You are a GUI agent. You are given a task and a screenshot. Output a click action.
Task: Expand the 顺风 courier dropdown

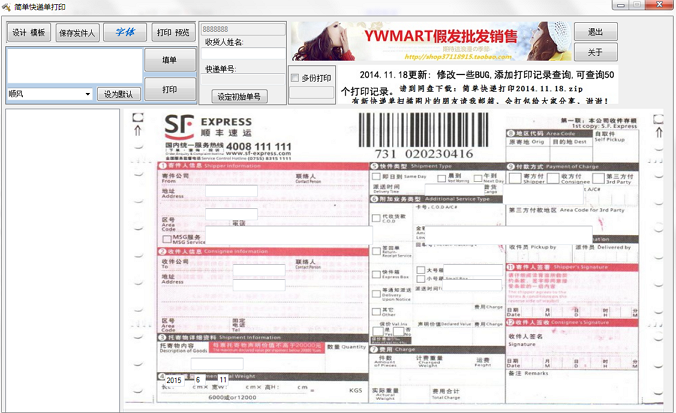point(88,94)
